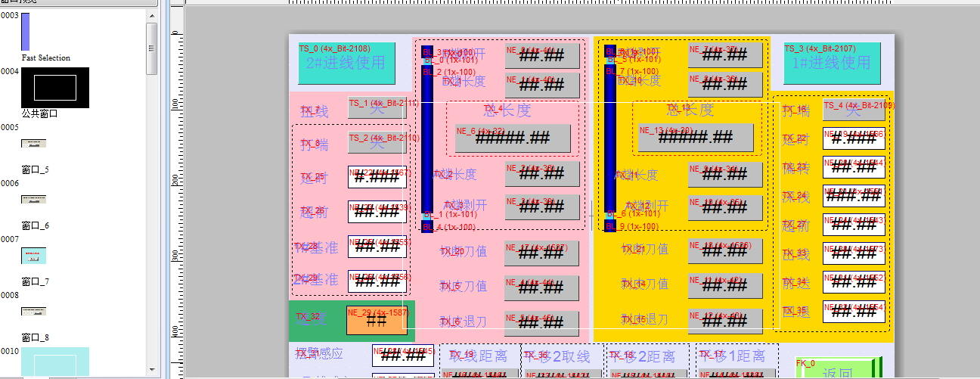Select the blue bar graph in pink panel

tap(427, 140)
